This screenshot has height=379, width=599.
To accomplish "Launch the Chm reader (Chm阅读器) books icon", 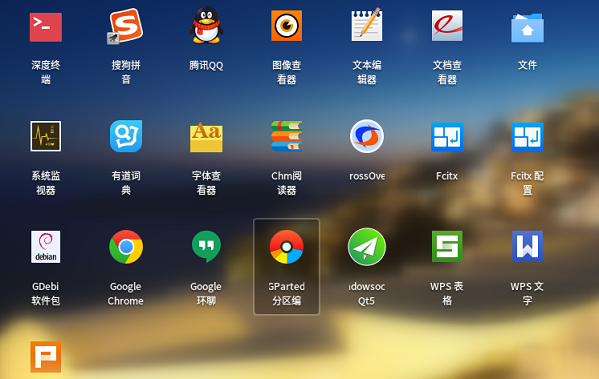I will (287, 136).
